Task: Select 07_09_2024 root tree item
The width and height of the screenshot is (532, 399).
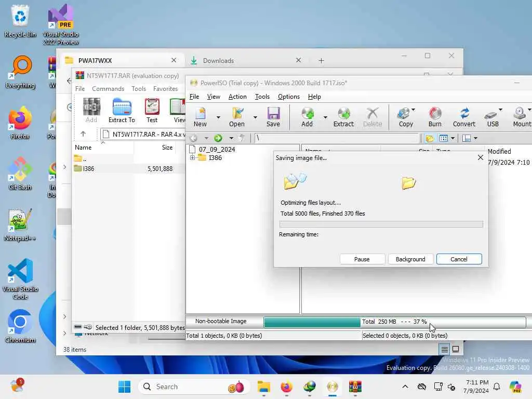Action: tap(217, 149)
